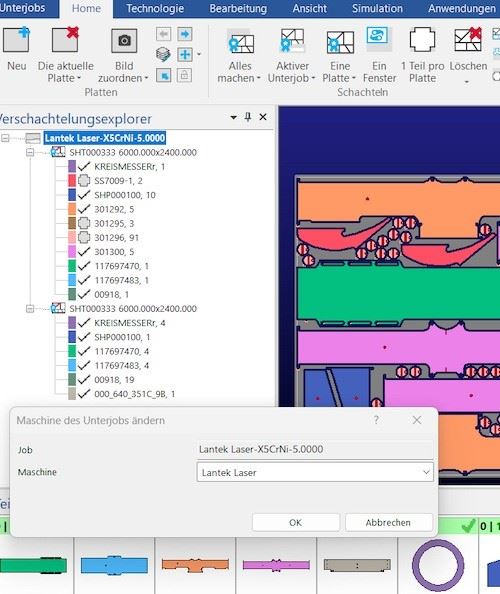Image resolution: width=500 pixels, height=594 pixels.
Task: Click the Neu new plate icon
Action: point(16,40)
